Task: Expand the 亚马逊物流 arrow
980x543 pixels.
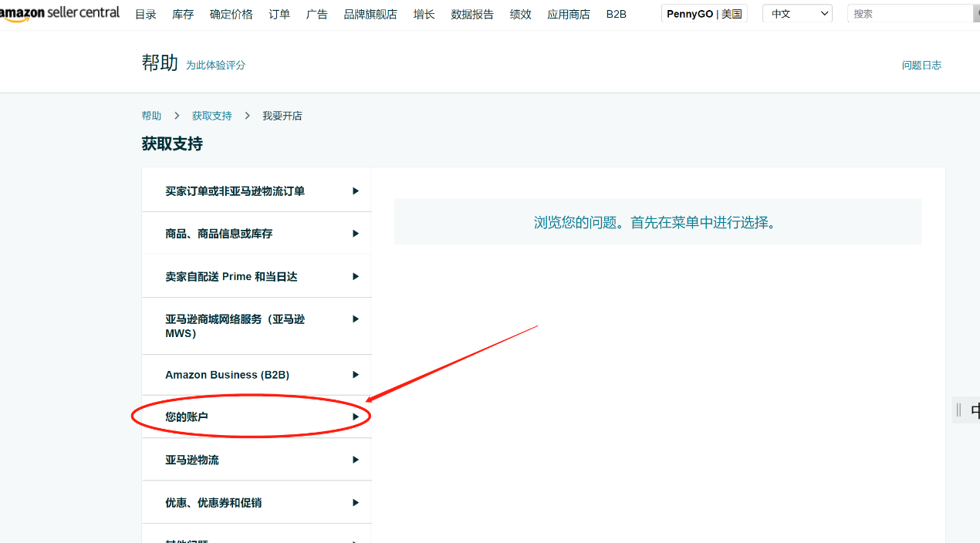Action: click(x=356, y=460)
